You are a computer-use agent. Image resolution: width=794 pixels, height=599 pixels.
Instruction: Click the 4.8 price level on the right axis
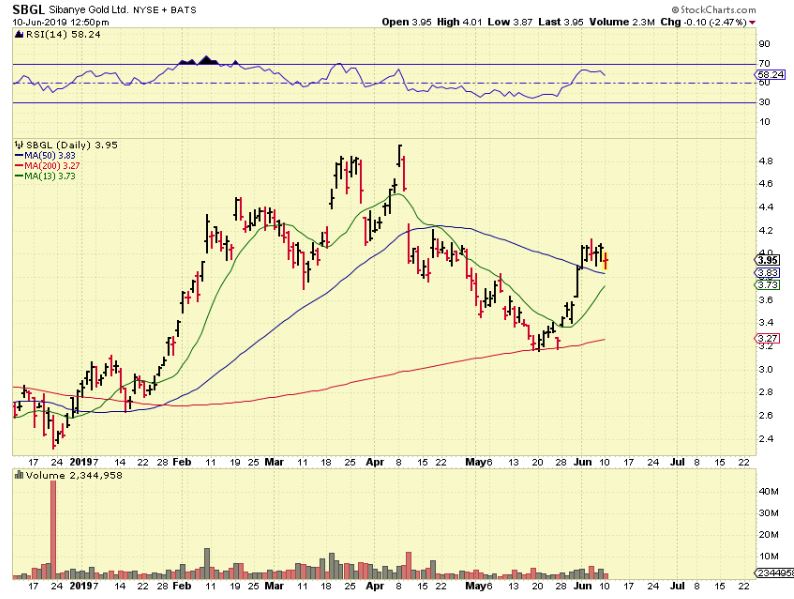766,162
